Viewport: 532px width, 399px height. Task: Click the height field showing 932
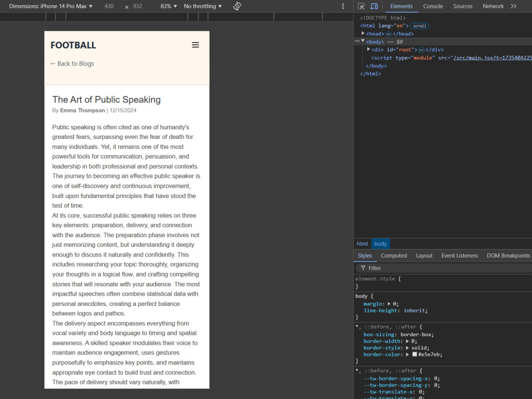[137, 6]
